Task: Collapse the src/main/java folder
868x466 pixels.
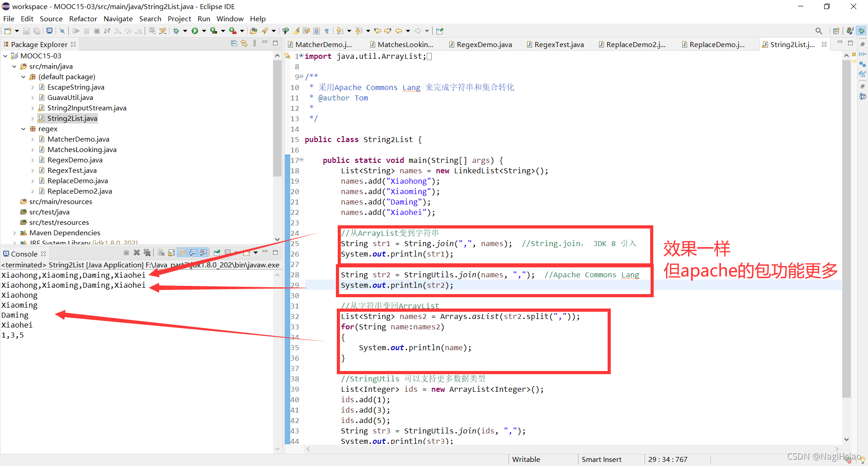Action: tap(14, 66)
